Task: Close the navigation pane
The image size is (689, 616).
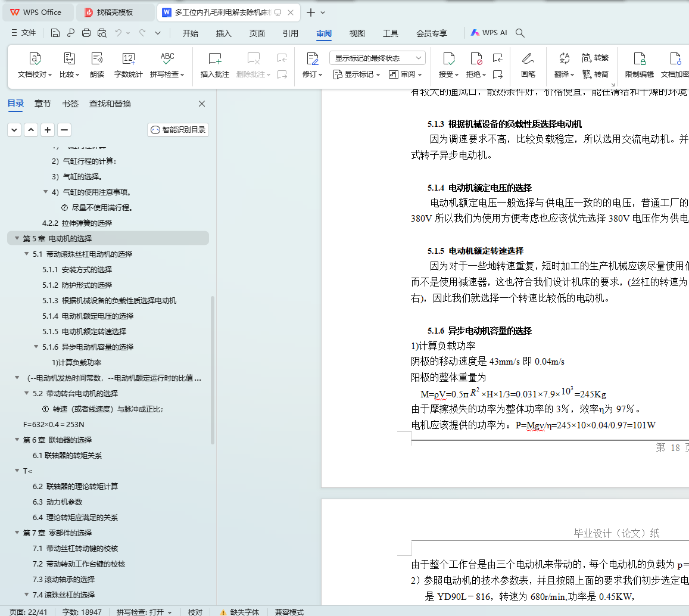Action: (202, 104)
